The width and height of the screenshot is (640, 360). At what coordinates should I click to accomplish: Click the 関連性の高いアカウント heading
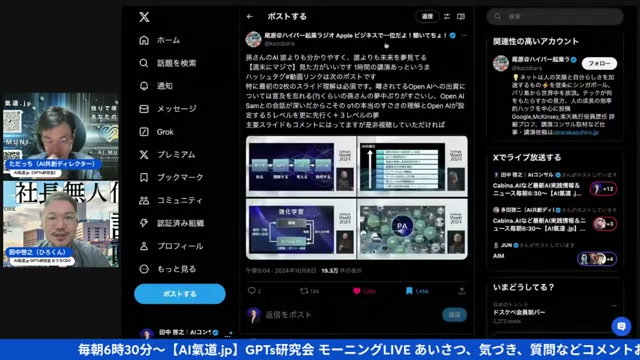536,41
